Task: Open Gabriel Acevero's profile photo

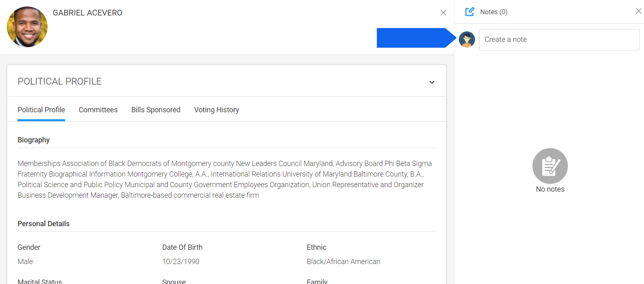Action: click(27, 27)
